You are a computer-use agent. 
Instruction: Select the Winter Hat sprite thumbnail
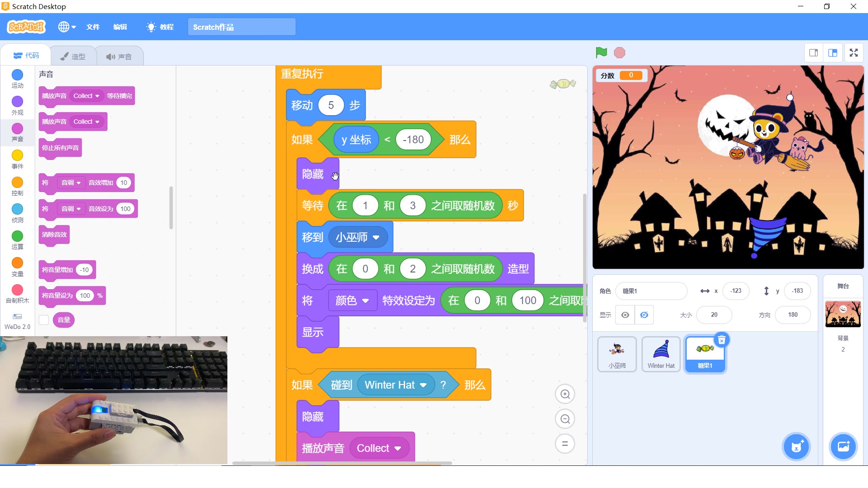click(x=660, y=354)
